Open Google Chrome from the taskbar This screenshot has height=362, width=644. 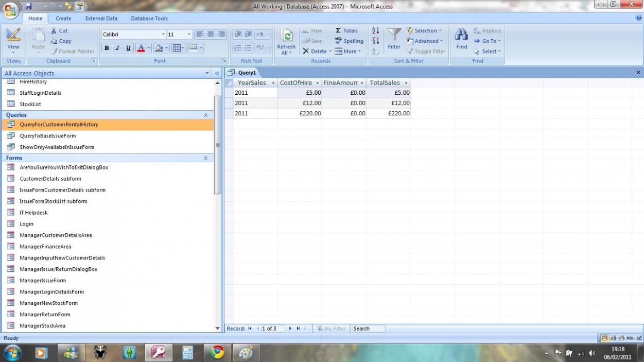pyautogui.click(x=217, y=353)
